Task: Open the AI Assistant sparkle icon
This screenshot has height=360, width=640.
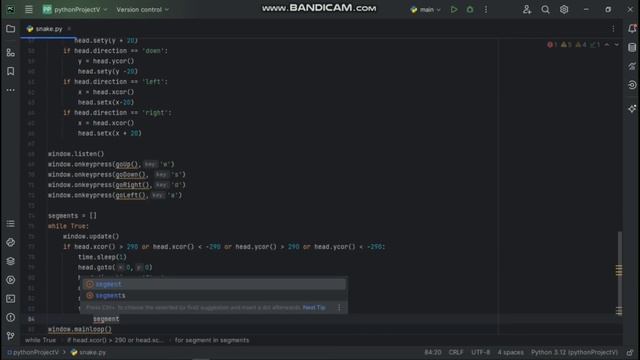Action: click(x=632, y=109)
